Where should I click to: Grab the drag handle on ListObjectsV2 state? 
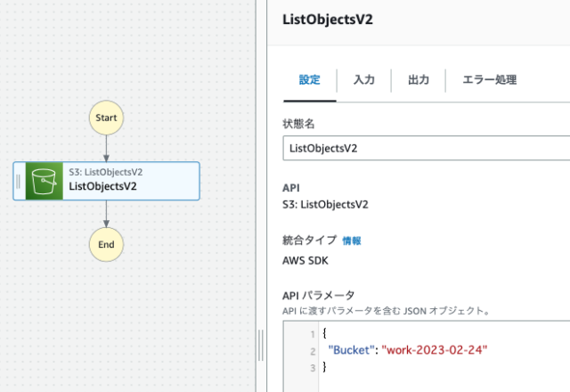pyautogui.click(x=18, y=181)
